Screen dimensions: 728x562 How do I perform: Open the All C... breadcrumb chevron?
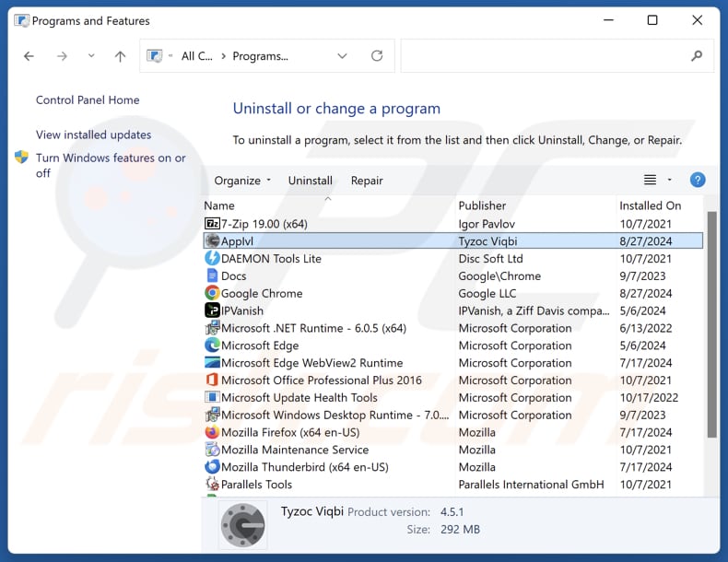[x=224, y=56]
